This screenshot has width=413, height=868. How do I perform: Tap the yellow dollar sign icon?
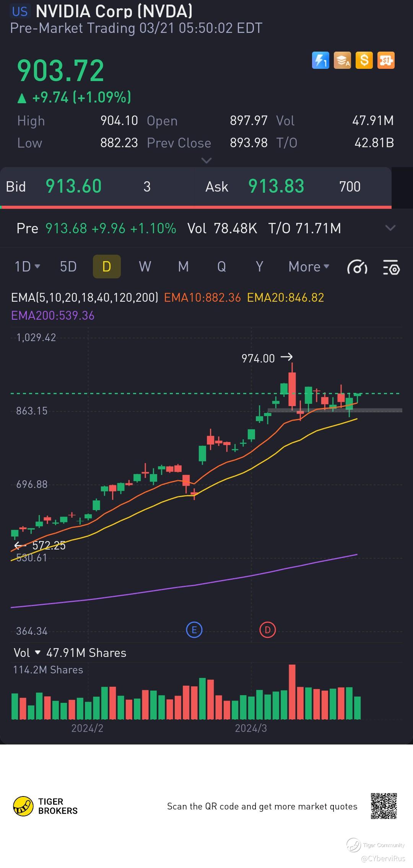[364, 60]
